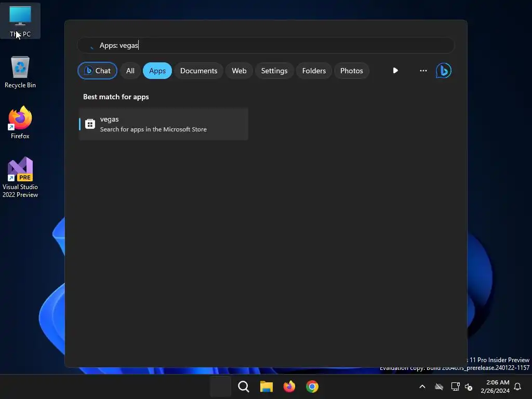Viewport: 532px width, 399px height.
Task: Launch Firefox desktop shortcut
Action: point(20,123)
